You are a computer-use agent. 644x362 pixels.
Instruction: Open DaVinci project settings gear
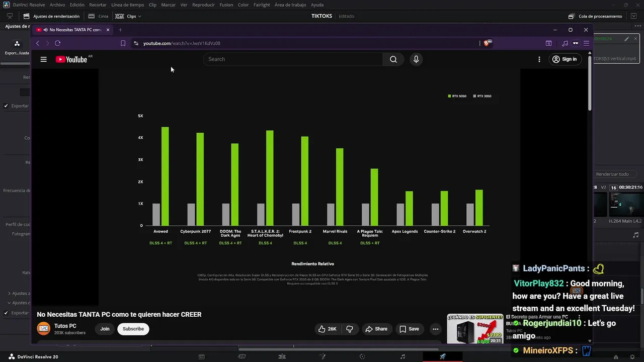[x=631, y=356]
